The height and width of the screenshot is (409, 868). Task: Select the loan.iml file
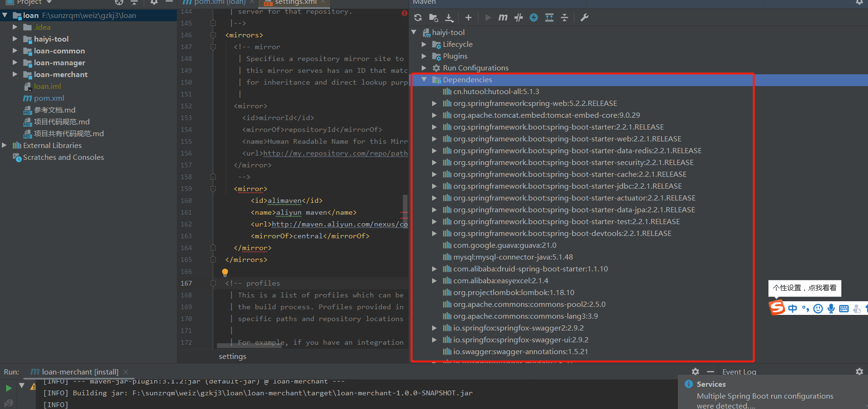coord(47,86)
